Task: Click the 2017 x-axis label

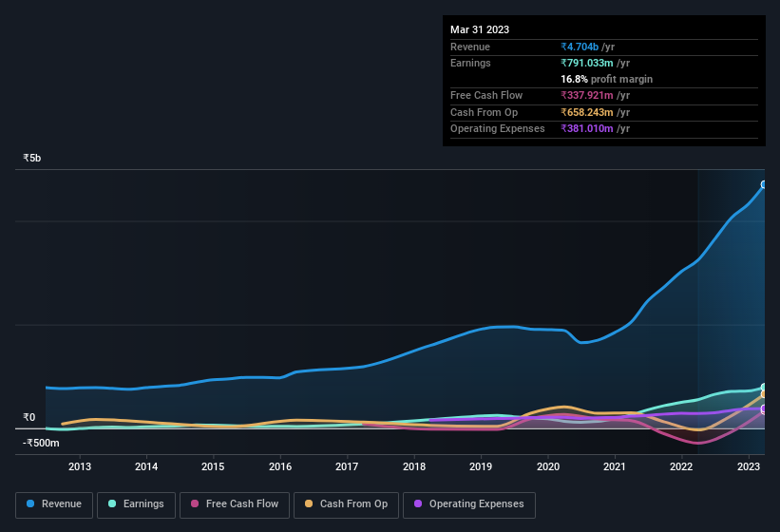Action: [x=347, y=466]
